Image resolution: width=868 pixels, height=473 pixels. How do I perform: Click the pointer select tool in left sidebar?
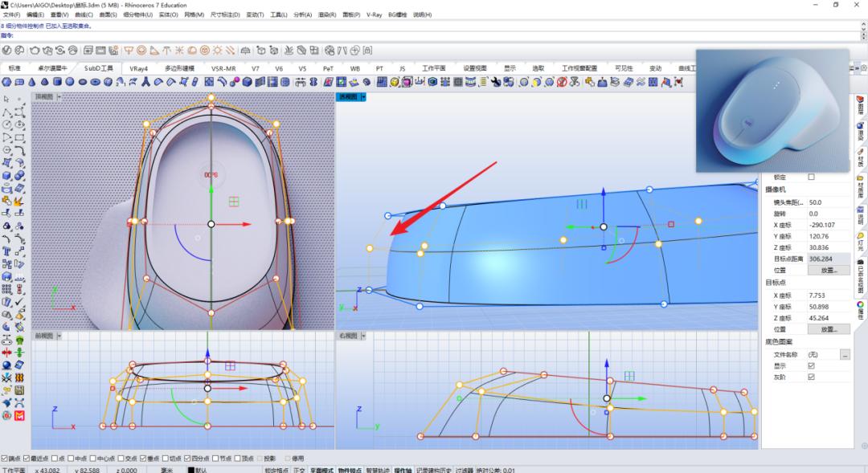6,99
